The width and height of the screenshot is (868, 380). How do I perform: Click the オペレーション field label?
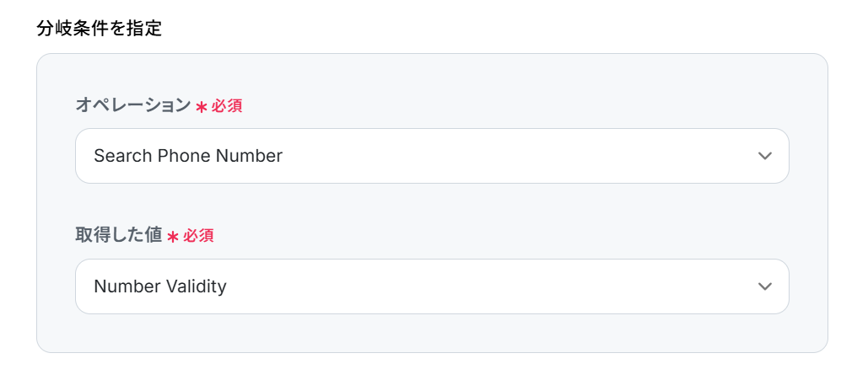[x=133, y=105]
